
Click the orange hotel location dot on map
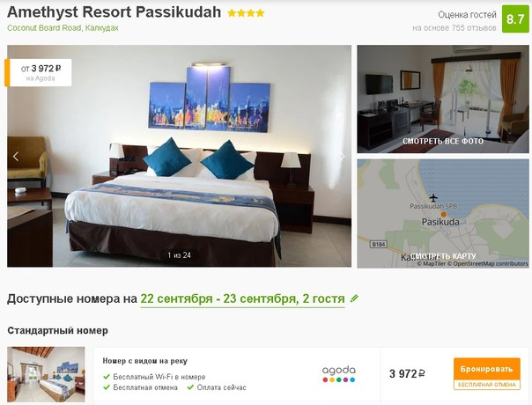coord(443,214)
